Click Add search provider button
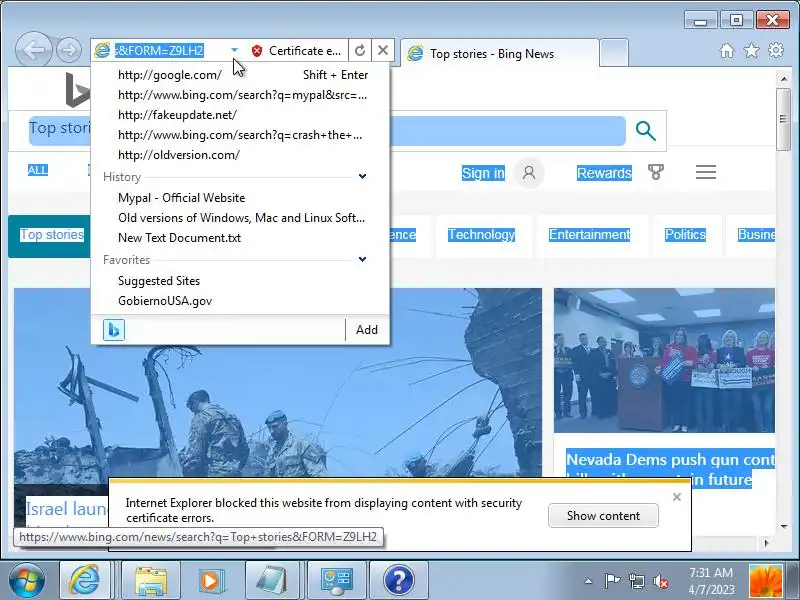800x600 pixels. (x=367, y=330)
